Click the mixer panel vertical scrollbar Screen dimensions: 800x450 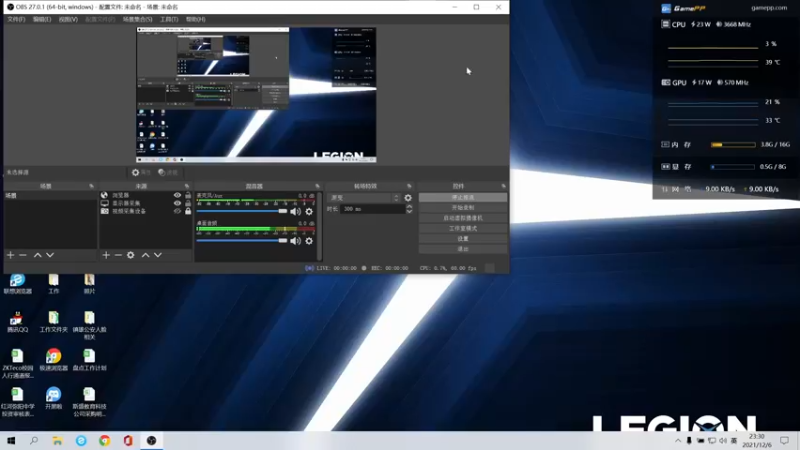pyautogui.click(x=319, y=226)
